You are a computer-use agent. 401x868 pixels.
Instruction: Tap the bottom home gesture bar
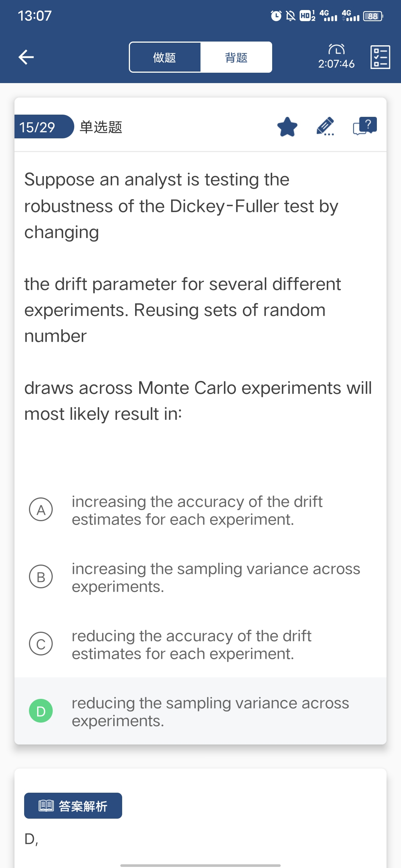click(200, 865)
